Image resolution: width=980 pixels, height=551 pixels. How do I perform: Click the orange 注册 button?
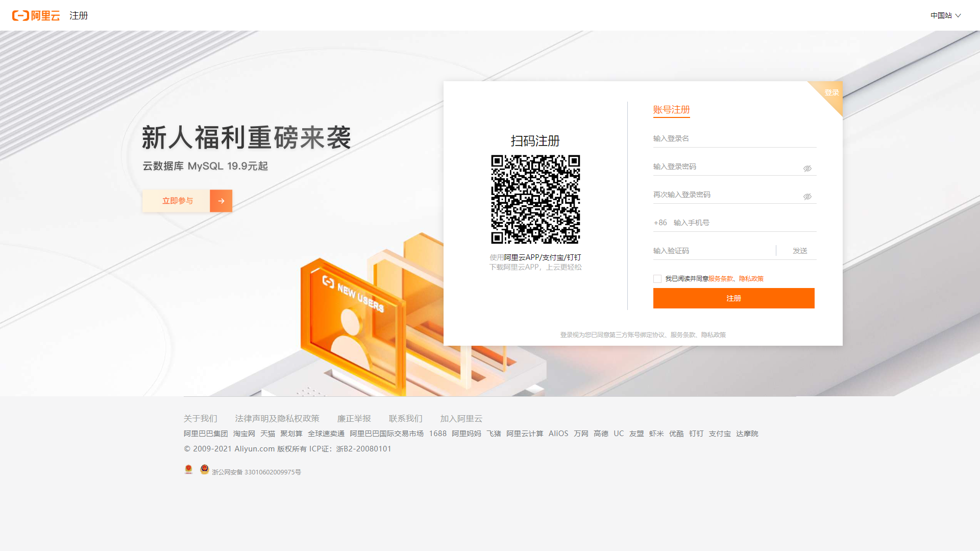coord(734,298)
